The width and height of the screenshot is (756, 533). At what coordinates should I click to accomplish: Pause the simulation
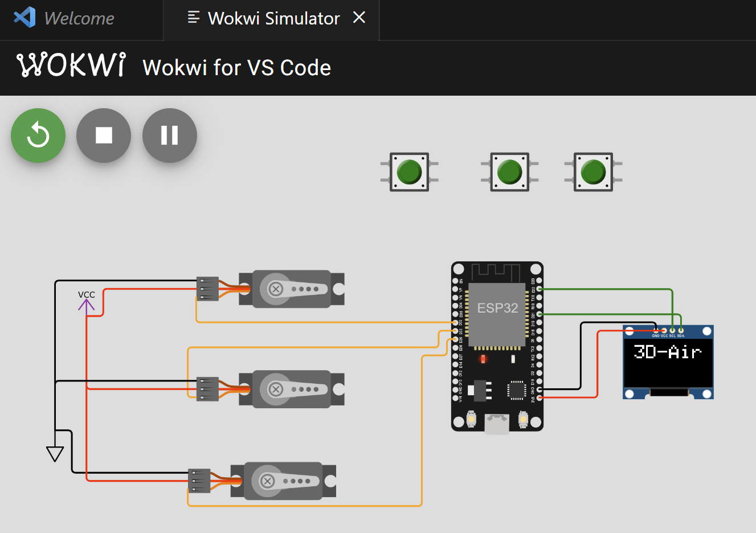click(x=169, y=135)
